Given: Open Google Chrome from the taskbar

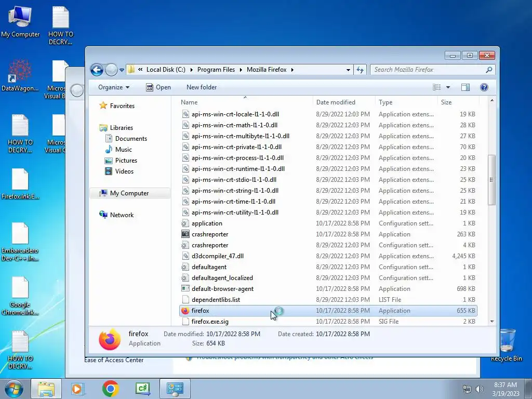Looking at the screenshot, I should 110,389.
